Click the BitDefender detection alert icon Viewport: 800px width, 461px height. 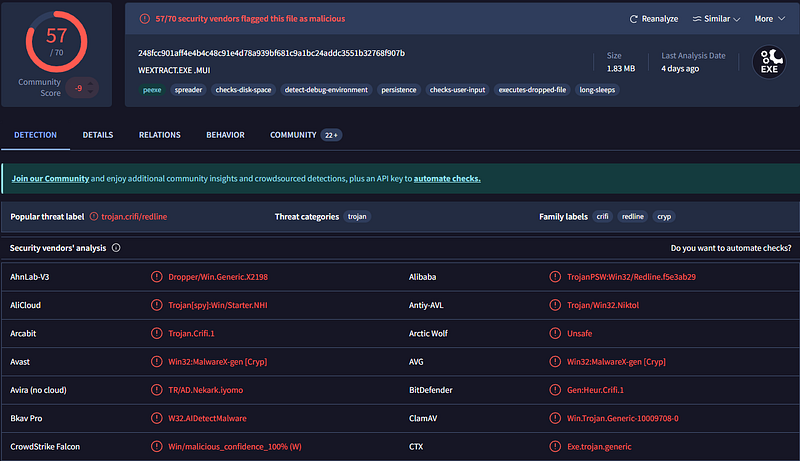click(x=555, y=390)
